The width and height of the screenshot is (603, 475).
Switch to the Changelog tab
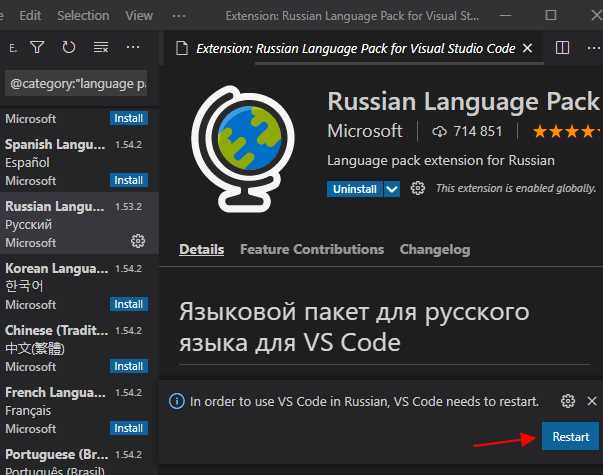435,249
